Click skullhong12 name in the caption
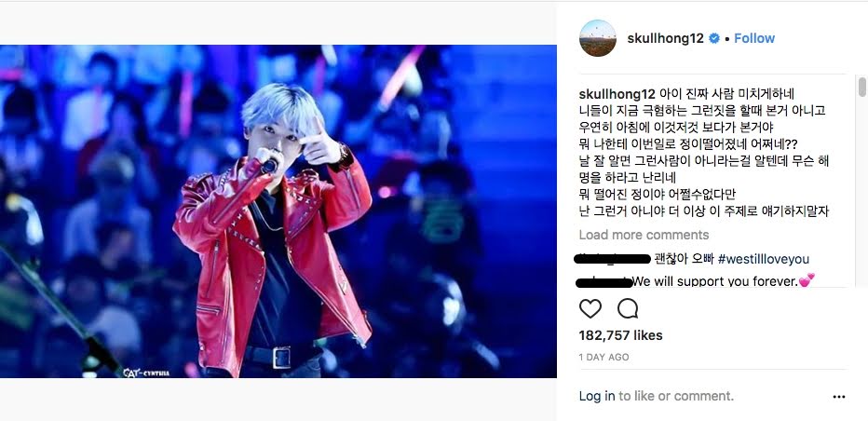The height and width of the screenshot is (421, 868). pyautogui.click(x=617, y=93)
